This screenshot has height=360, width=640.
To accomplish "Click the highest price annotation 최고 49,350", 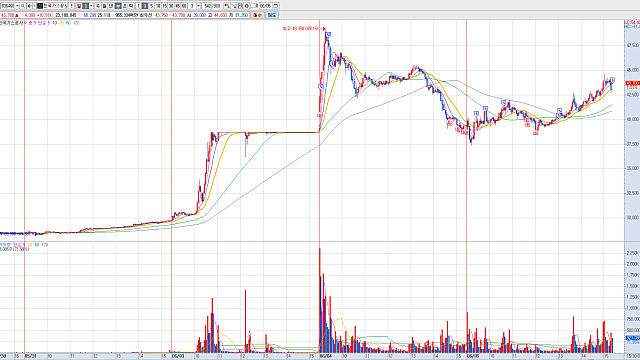I will pos(301,29).
